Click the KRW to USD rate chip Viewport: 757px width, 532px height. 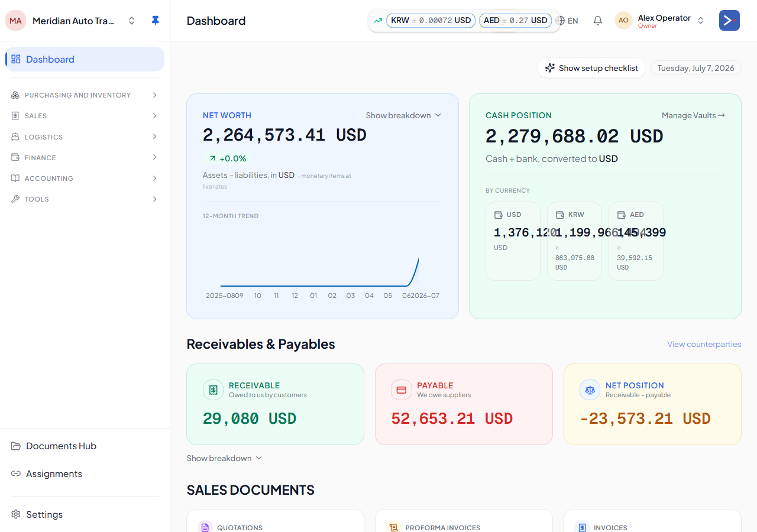coord(431,21)
